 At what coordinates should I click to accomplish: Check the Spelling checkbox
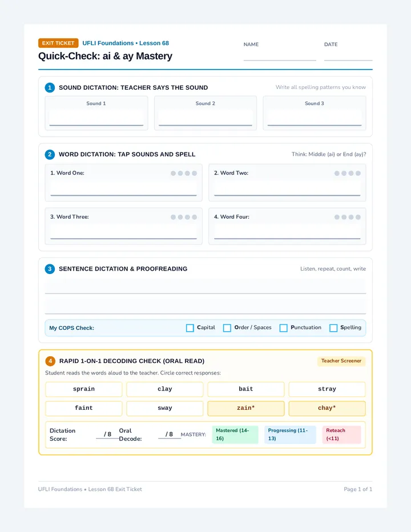pyautogui.click(x=333, y=328)
